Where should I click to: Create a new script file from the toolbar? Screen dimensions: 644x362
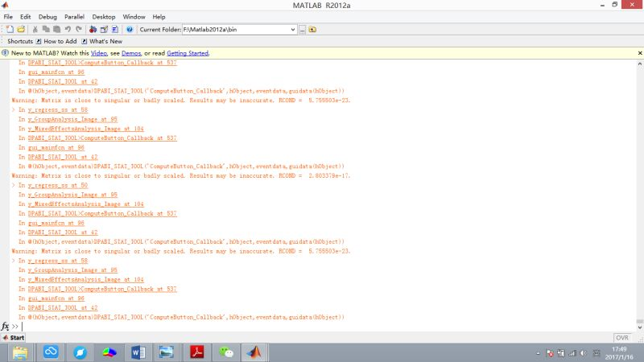pos(10,29)
